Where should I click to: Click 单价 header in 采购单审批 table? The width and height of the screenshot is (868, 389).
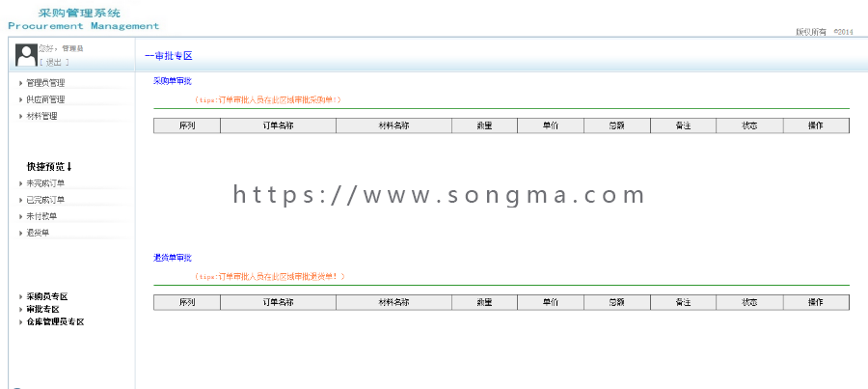(551, 125)
